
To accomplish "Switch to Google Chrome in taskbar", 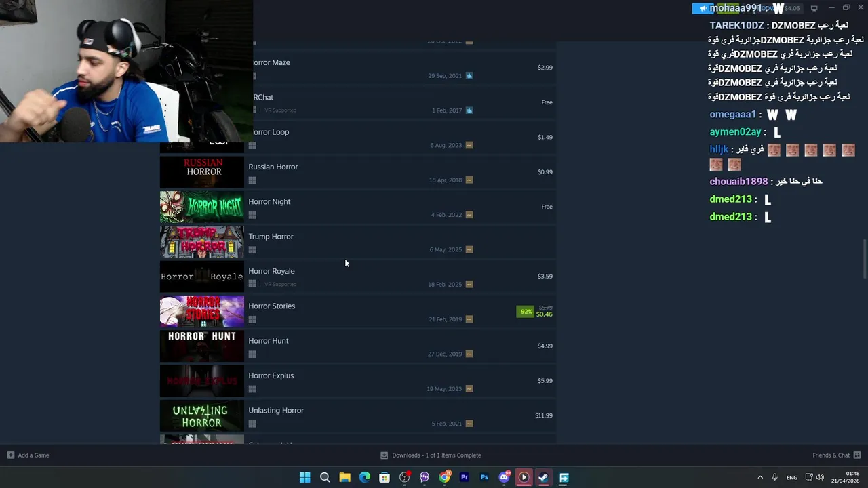I will [444, 477].
